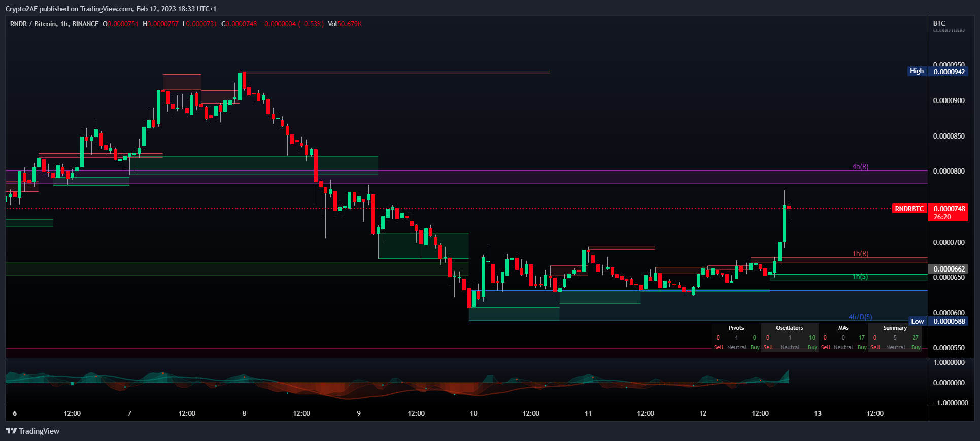
Task: Click the High value 0.0000757 in header
Action: point(163,24)
